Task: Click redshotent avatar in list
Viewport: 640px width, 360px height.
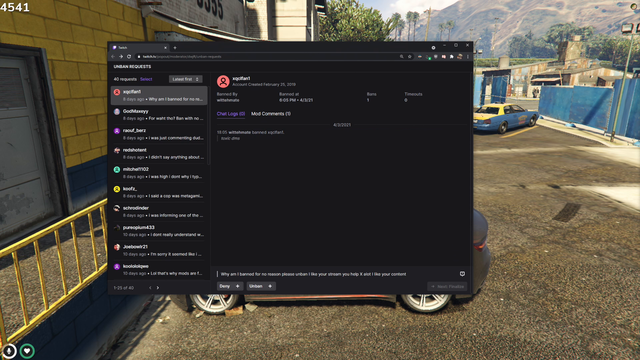Action: tap(117, 150)
